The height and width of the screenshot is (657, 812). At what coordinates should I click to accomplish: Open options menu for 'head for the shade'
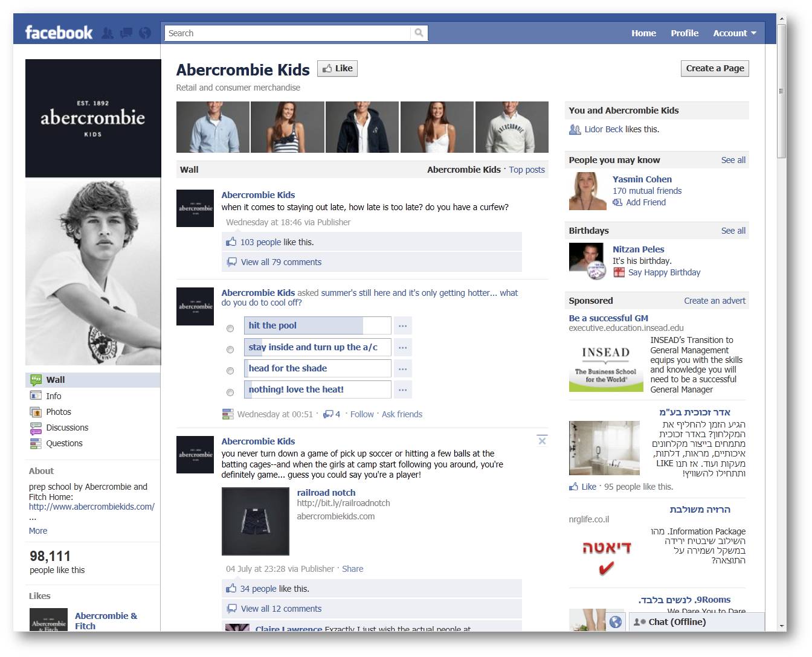403,368
